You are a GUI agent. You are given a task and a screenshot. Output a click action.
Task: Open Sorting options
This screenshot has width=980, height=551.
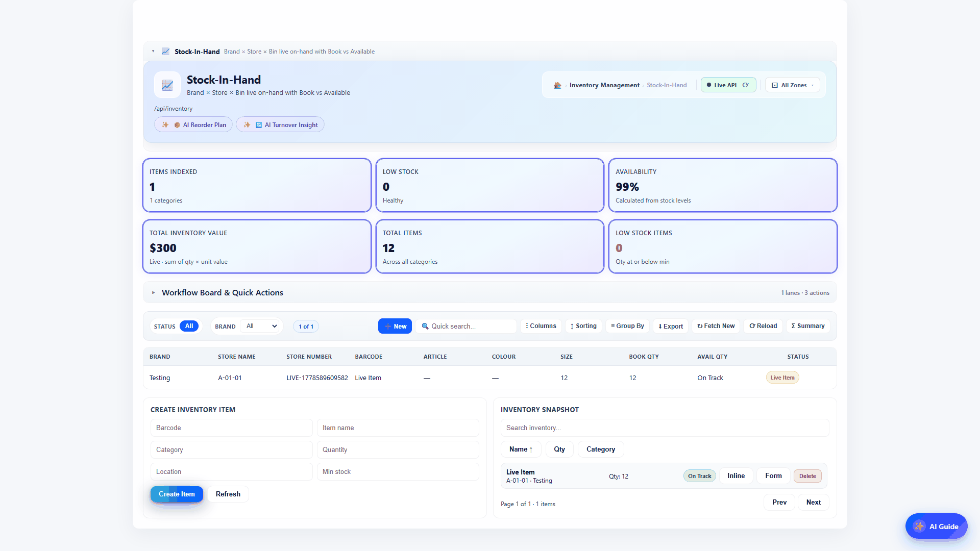coord(583,326)
